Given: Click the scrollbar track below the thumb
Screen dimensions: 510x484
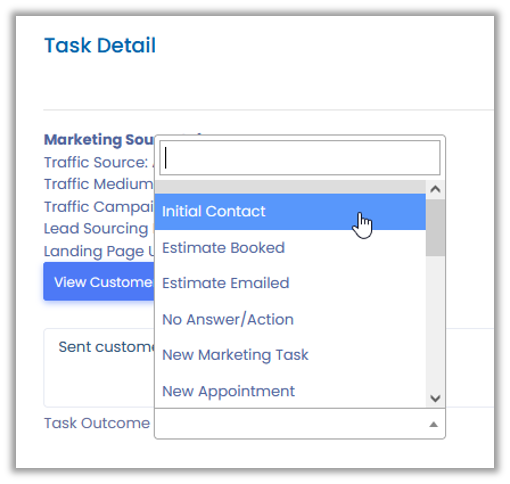Looking at the screenshot, I should click(x=435, y=322).
